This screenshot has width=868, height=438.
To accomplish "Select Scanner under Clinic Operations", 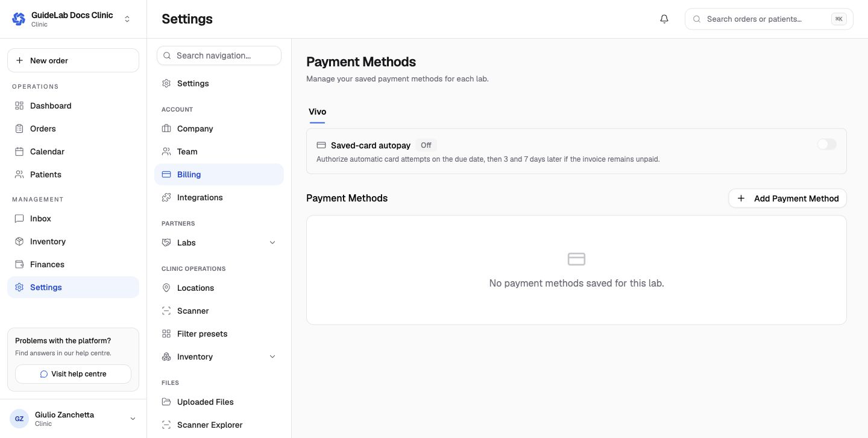I will coord(219,311).
